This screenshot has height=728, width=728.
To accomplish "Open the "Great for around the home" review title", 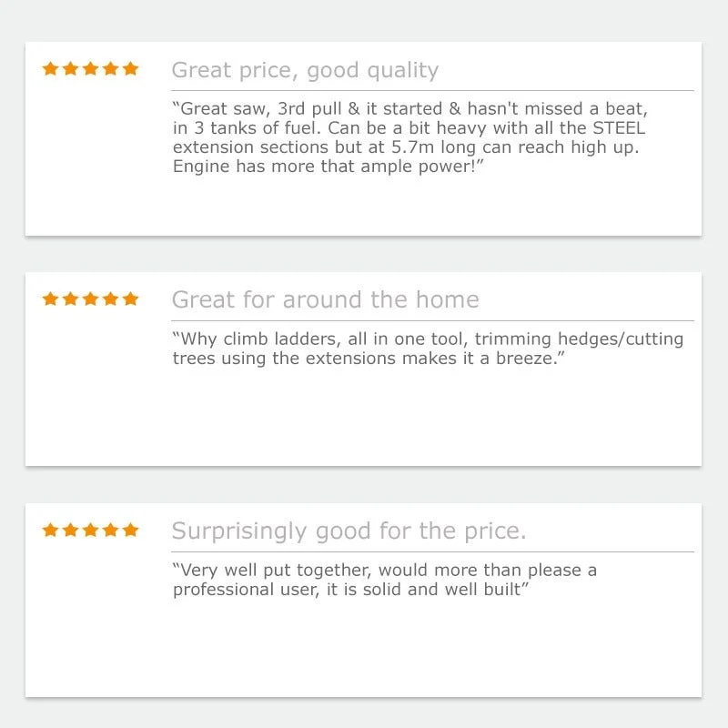I will coord(325,300).
